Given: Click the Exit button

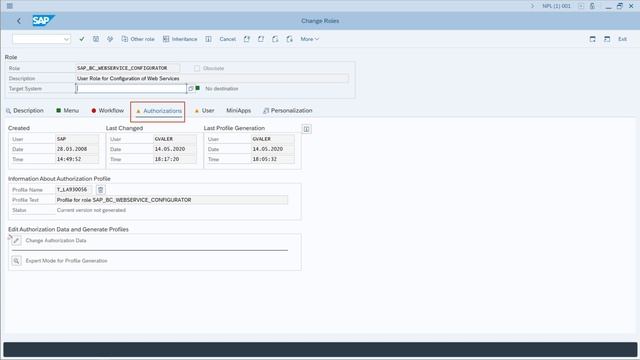Looking at the screenshot, I should (622, 39).
